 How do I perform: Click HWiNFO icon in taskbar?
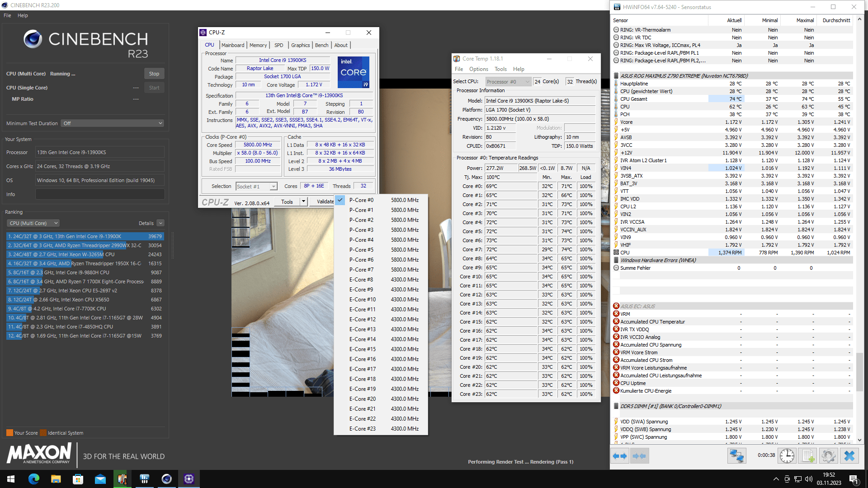(145, 479)
